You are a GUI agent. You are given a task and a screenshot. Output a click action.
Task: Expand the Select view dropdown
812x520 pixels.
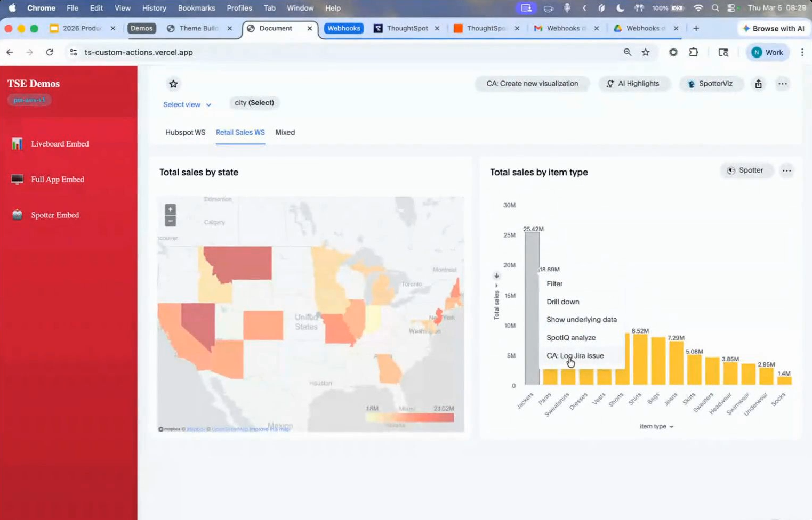pos(187,105)
